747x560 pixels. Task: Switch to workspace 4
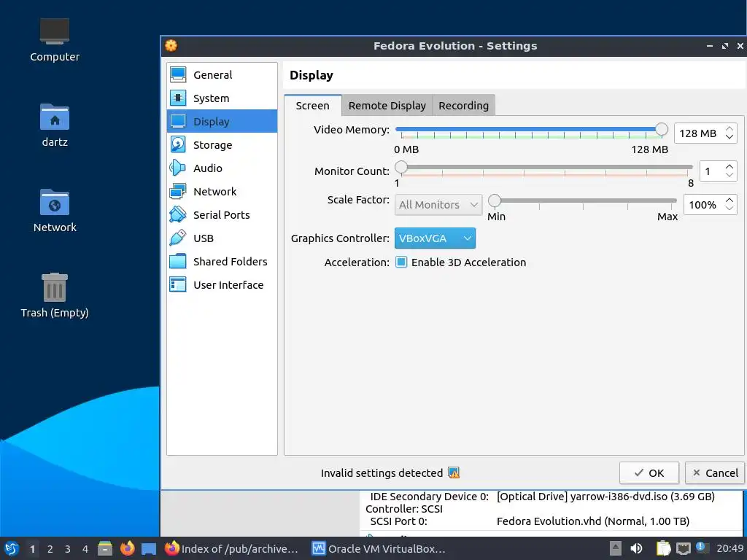(85, 549)
